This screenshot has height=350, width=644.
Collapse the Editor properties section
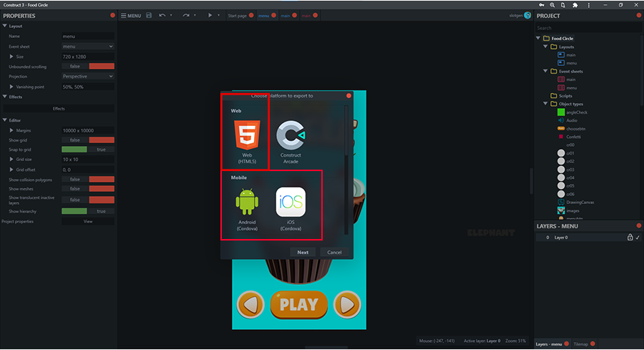click(x=5, y=120)
